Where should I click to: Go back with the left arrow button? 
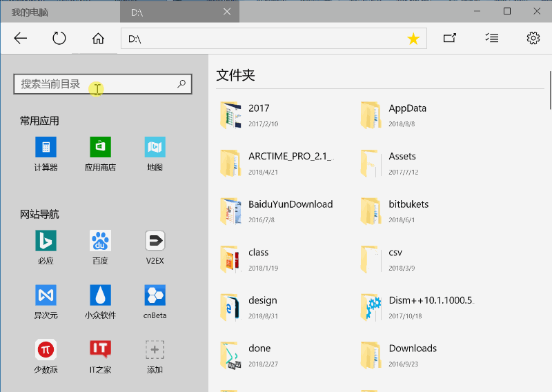click(x=21, y=38)
